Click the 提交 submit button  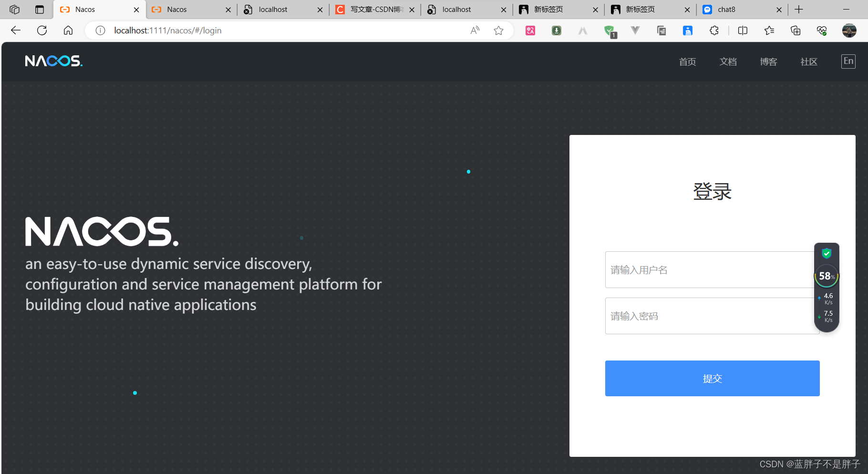click(713, 378)
